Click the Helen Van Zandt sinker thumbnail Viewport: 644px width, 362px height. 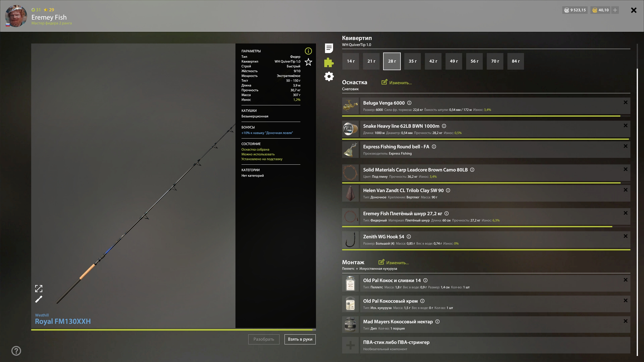coord(350,193)
